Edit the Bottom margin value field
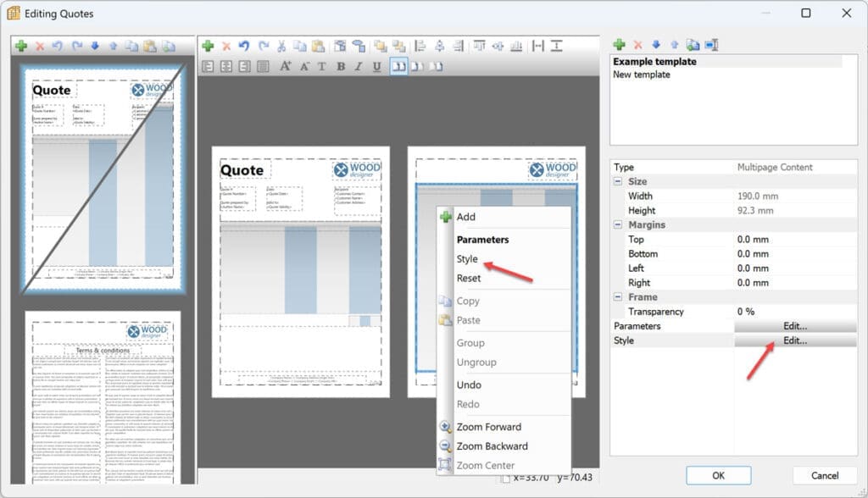 pos(795,254)
